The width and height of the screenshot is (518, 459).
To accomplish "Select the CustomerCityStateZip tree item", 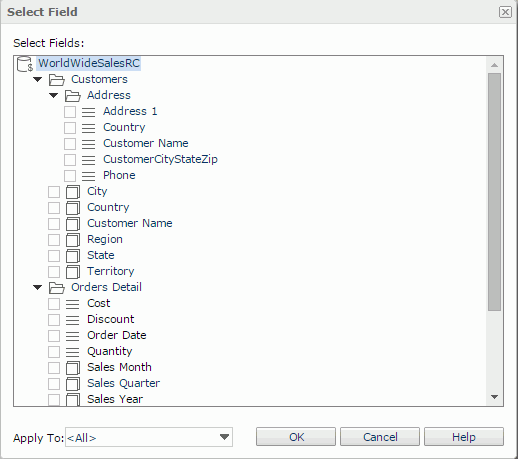I will [160, 159].
